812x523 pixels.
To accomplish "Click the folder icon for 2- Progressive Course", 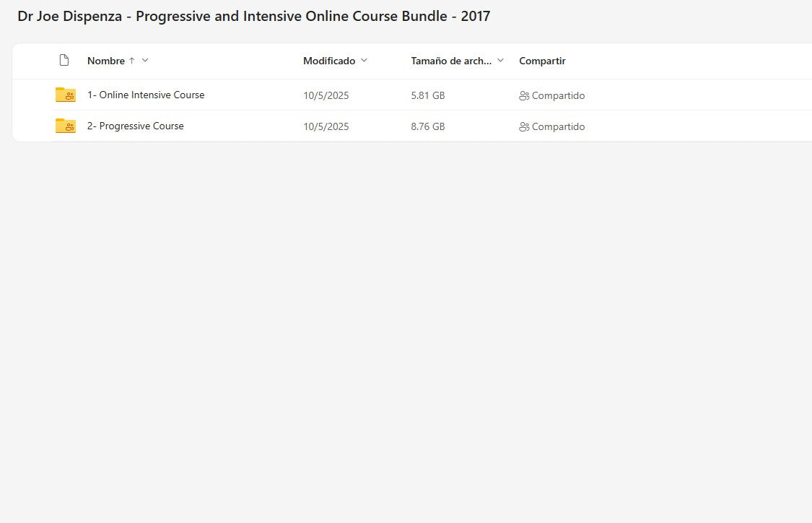I will [66, 126].
